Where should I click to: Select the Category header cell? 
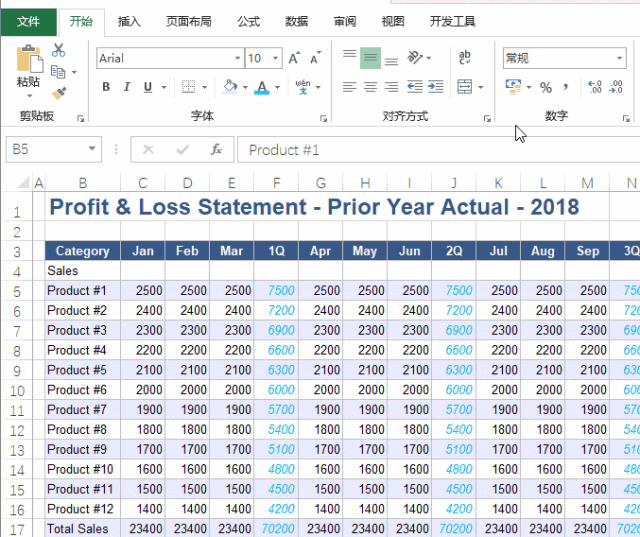82,251
